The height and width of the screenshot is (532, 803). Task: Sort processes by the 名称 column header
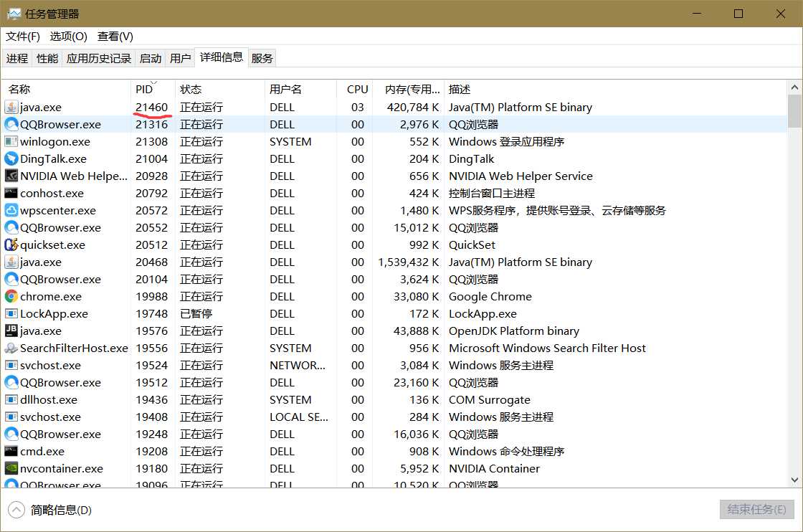67,89
